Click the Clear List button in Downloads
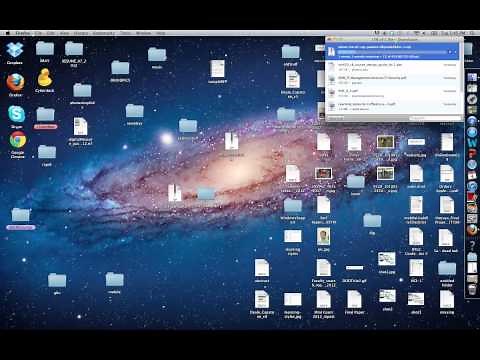Screen dimensions: 480x360 coord(336,118)
